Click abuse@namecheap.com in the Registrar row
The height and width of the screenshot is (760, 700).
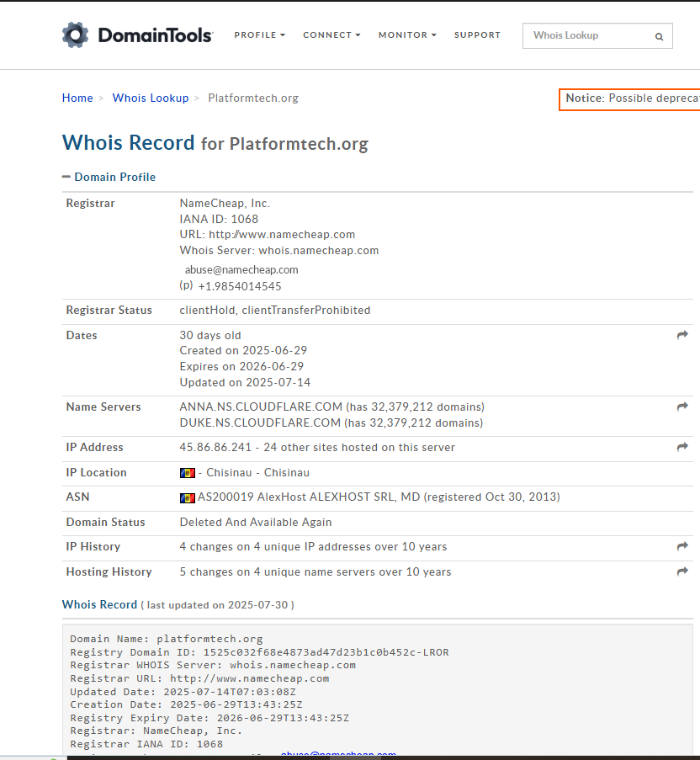point(241,269)
